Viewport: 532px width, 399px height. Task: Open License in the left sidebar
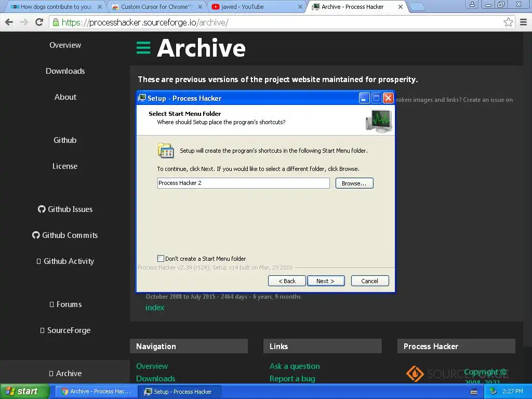click(x=65, y=166)
